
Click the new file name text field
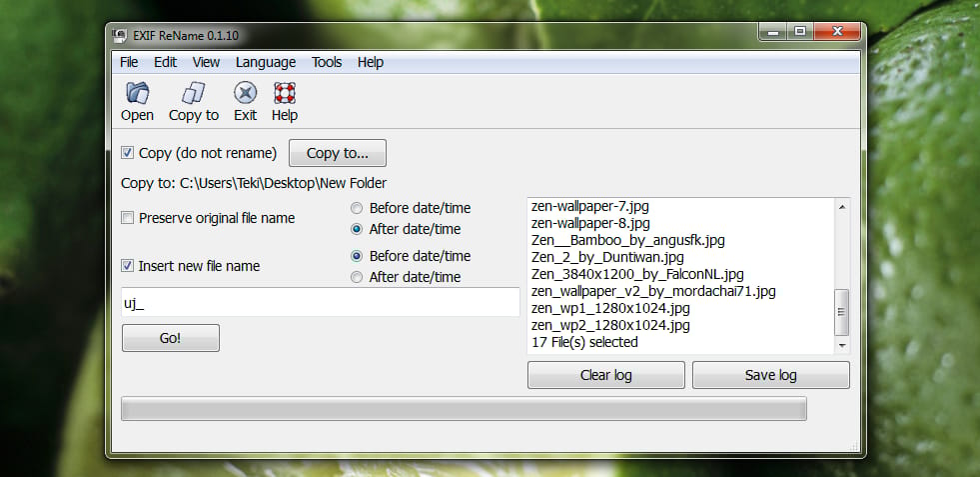[321, 302]
